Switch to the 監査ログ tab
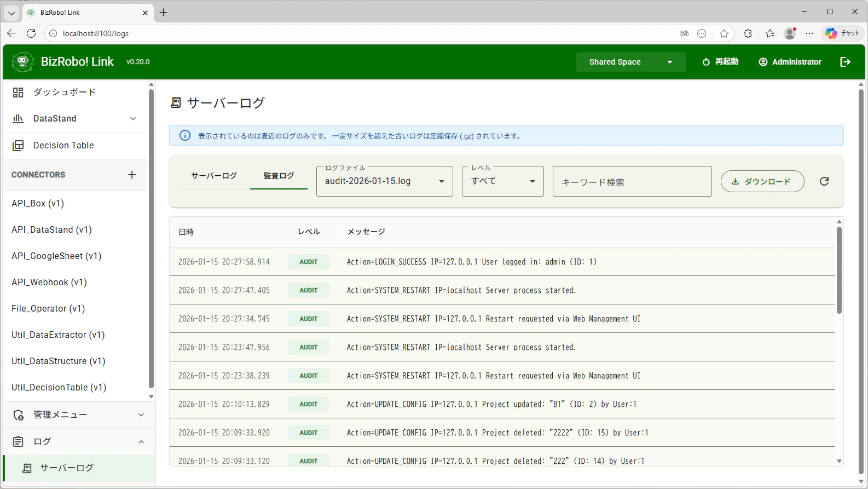The height and width of the screenshot is (489, 868). tap(279, 176)
